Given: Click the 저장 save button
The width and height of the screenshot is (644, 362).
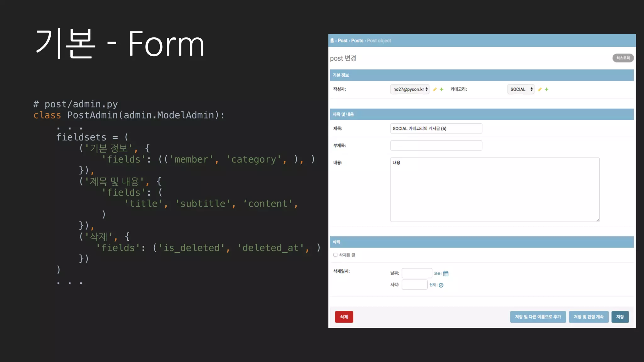Looking at the screenshot, I should pyautogui.click(x=620, y=317).
